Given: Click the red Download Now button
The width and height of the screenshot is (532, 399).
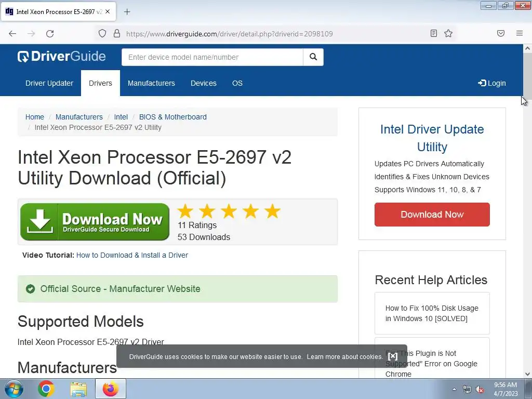Looking at the screenshot, I should [432, 215].
